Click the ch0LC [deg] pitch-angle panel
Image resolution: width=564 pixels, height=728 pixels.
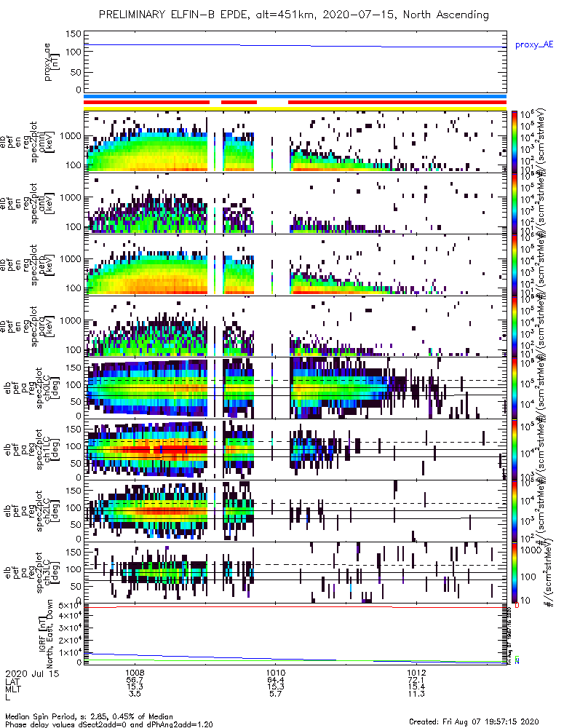tap(295, 388)
